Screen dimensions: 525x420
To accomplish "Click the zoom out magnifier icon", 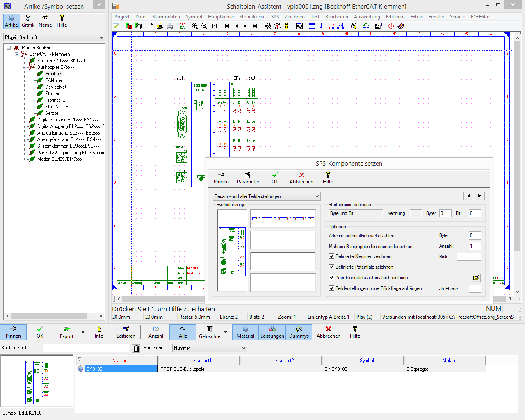I will [x=204, y=26].
